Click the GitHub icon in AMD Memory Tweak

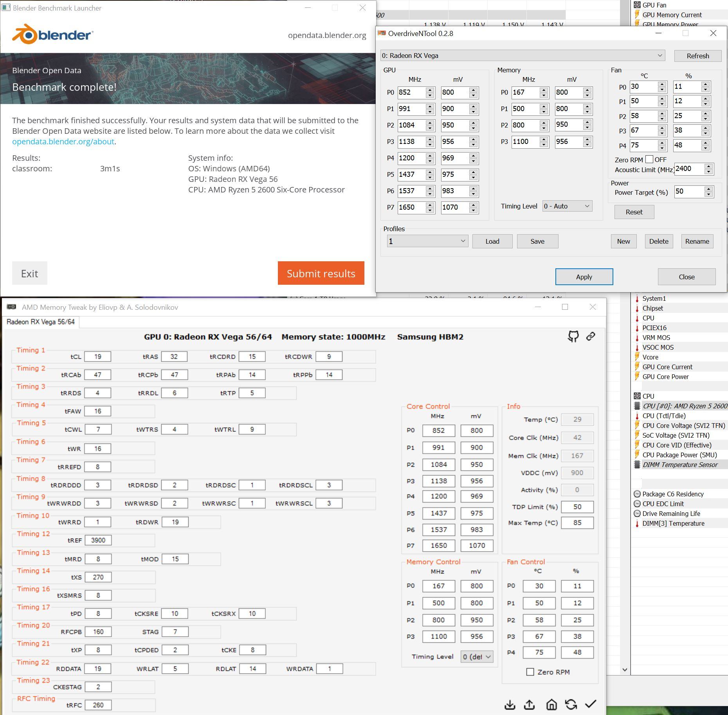[573, 336]
